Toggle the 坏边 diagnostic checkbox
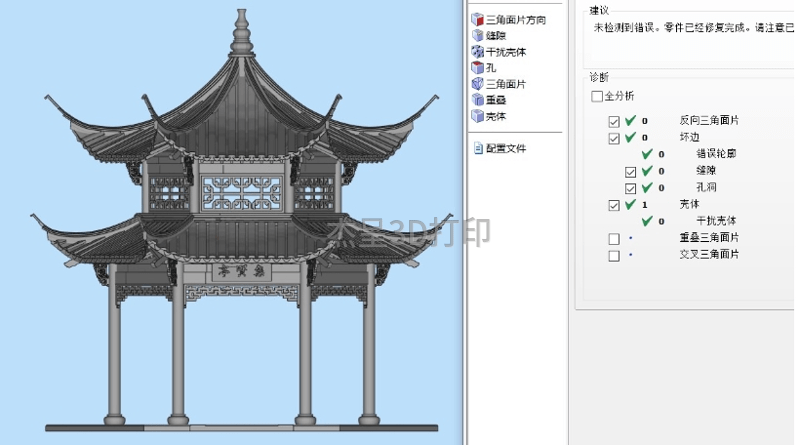 tap(614, 138)
